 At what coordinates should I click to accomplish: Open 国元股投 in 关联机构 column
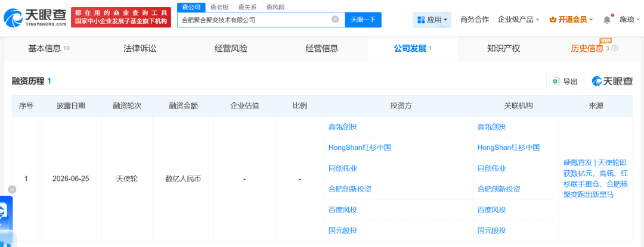click(x=491, y=230)
